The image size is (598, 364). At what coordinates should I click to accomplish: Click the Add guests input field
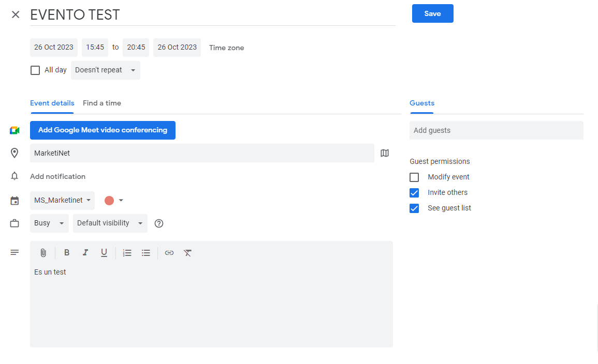pos(497,130)
